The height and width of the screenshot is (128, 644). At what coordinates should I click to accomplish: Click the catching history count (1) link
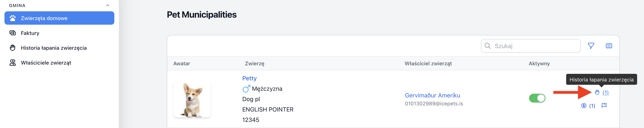tap(605, 92)
